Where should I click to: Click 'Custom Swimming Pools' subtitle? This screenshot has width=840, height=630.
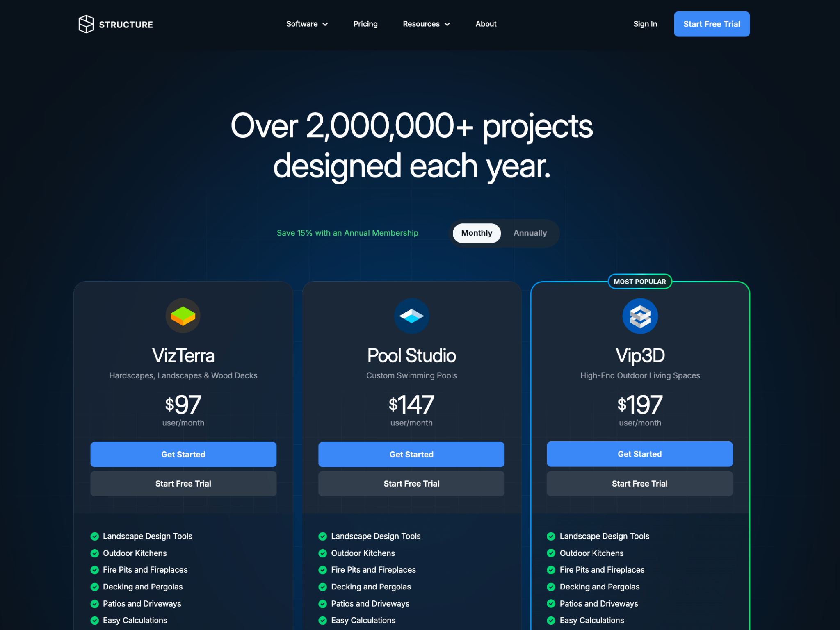click(411, 375)
